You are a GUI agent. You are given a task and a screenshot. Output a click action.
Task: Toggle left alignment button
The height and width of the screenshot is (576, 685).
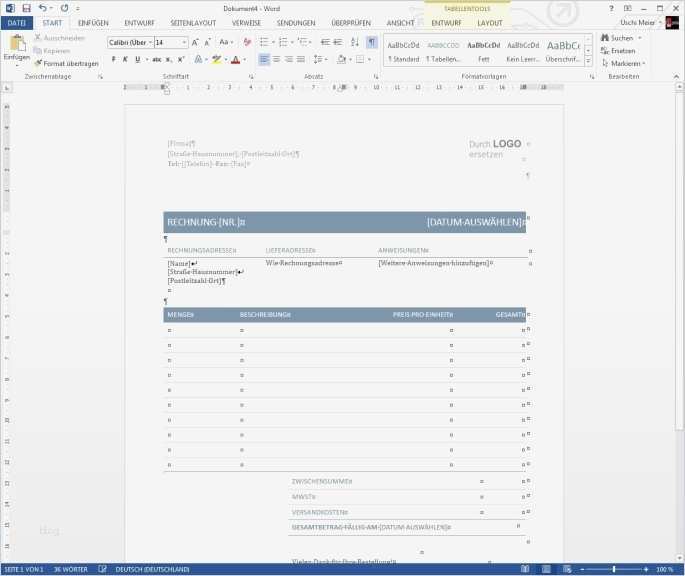pyautogui.click(x=264, y=59)
